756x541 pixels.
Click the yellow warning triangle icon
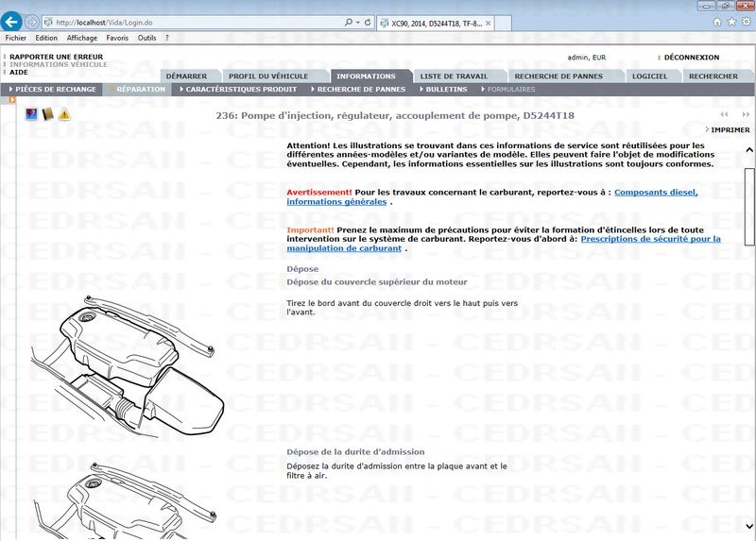point(64,114)
